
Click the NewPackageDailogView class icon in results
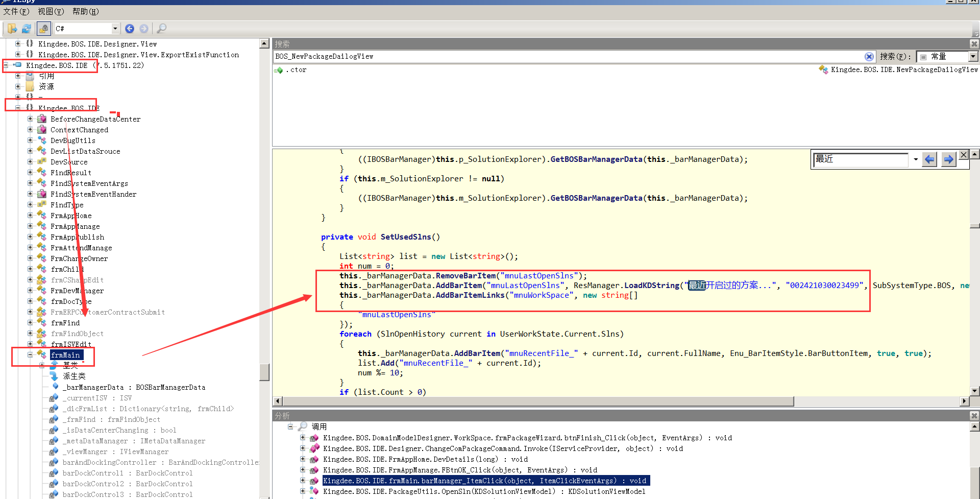pyautogui.click(x=823, y=69)
